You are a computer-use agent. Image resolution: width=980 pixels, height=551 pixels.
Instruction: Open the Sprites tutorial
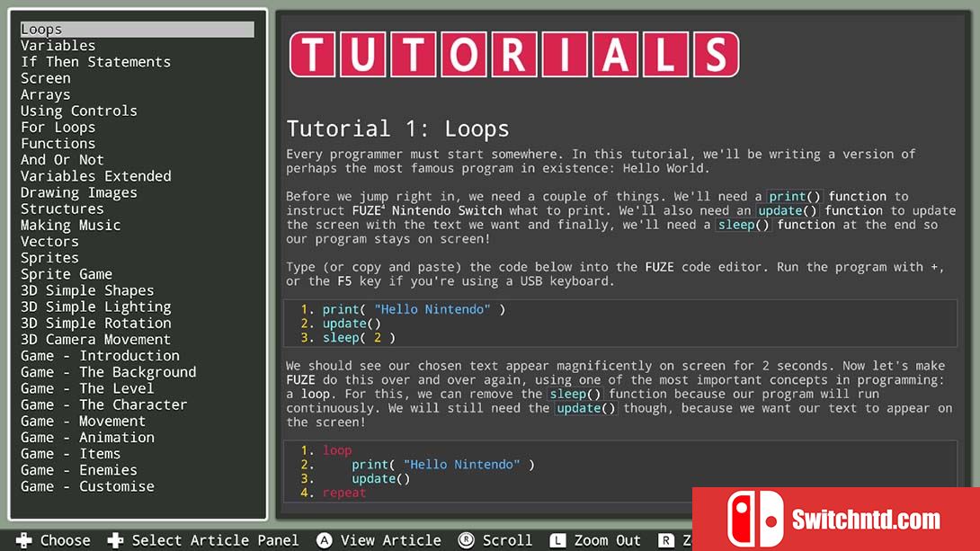point(49,257)
